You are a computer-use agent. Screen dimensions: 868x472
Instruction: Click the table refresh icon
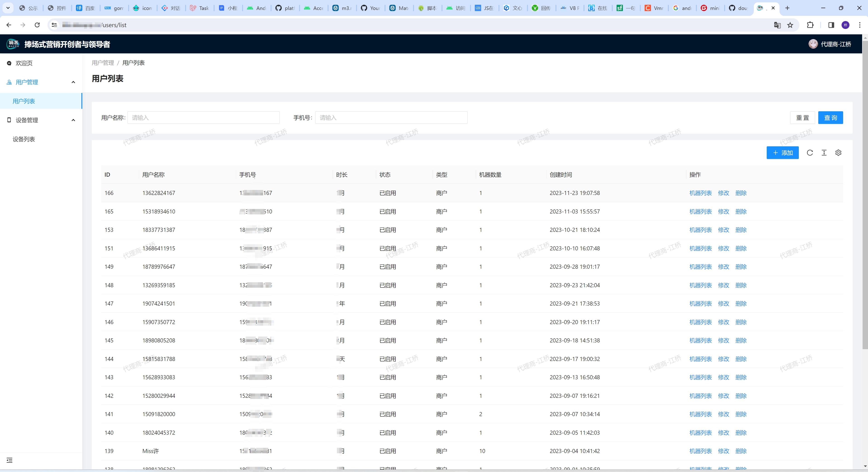tap(810, 153)
